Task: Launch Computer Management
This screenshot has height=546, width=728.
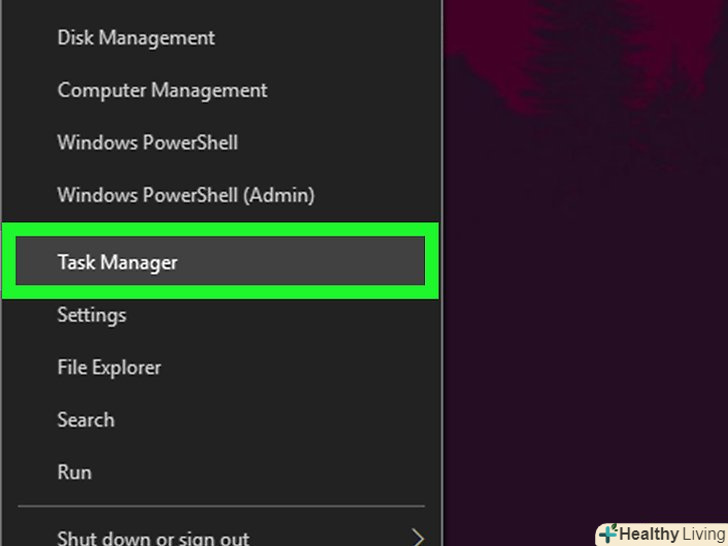Action: (x=162, y=90)
